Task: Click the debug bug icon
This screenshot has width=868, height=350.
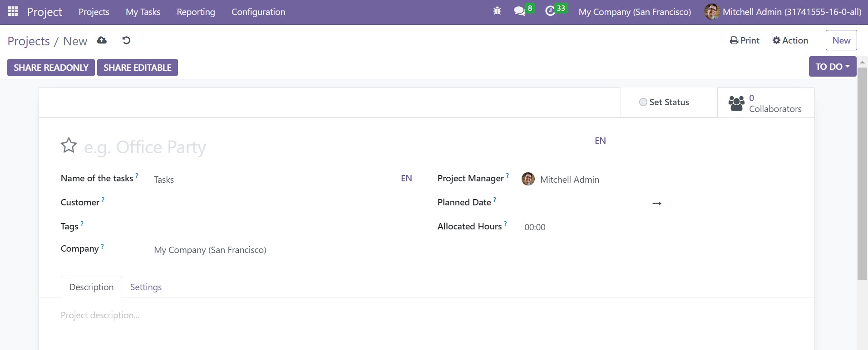Action: [497, 11]
